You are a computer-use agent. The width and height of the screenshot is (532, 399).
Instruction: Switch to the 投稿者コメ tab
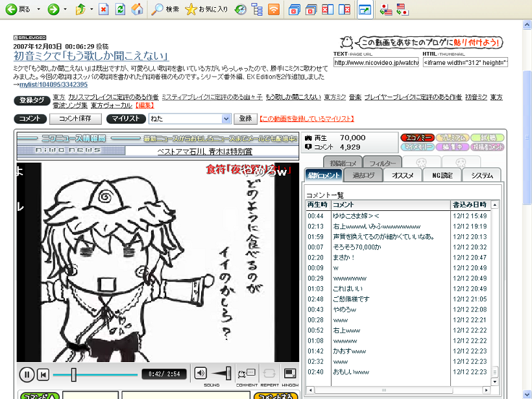pos(343,163)
